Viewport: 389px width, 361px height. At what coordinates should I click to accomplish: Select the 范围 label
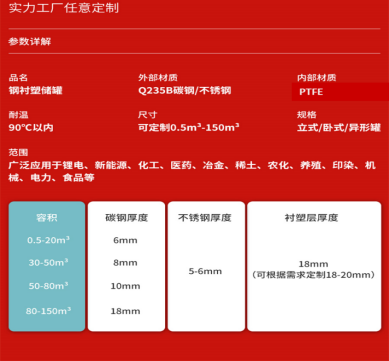coord(18,153)
